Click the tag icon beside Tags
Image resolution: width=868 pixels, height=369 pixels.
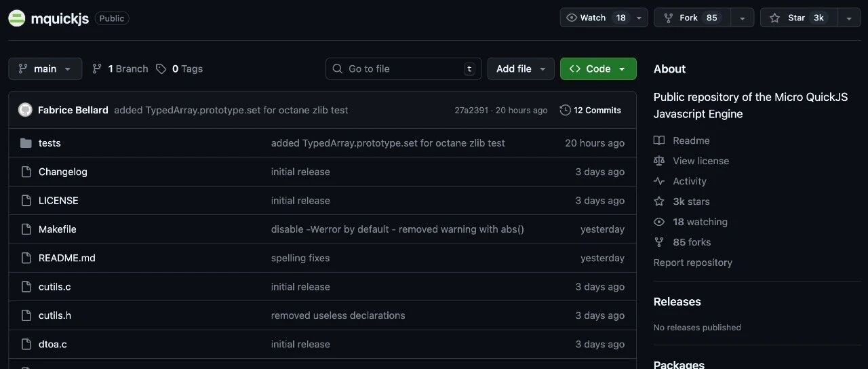161,69
